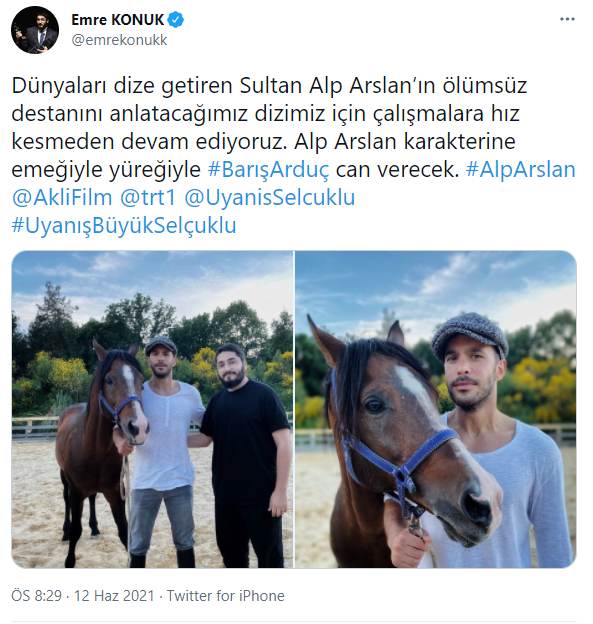The width and height of the screenshot is (593, 624).
Task: Open Emre KONUK's profile avatar
Action: coord(35,30)
